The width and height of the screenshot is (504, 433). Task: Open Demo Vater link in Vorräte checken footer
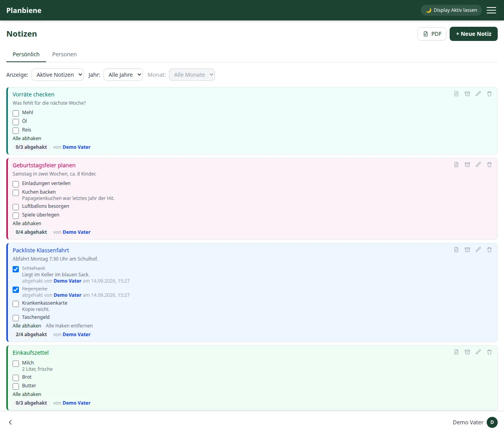76,147
